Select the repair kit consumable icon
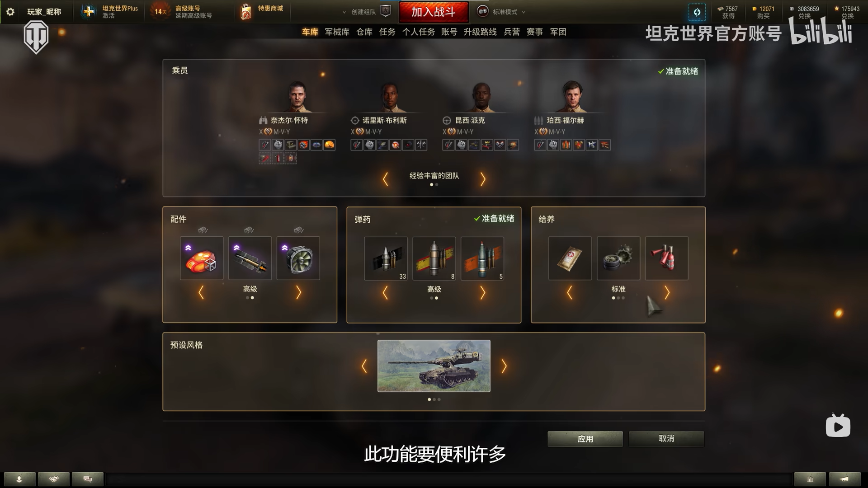 (618, 258)
